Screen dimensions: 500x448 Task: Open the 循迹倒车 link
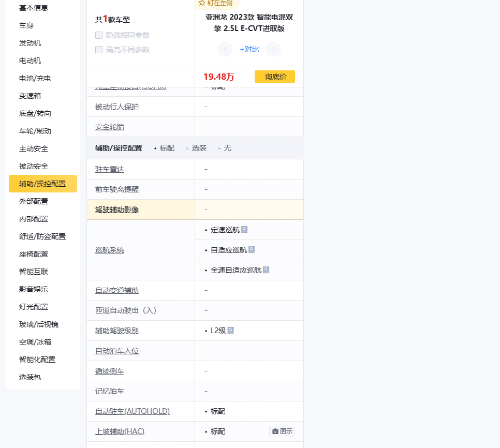110,371
